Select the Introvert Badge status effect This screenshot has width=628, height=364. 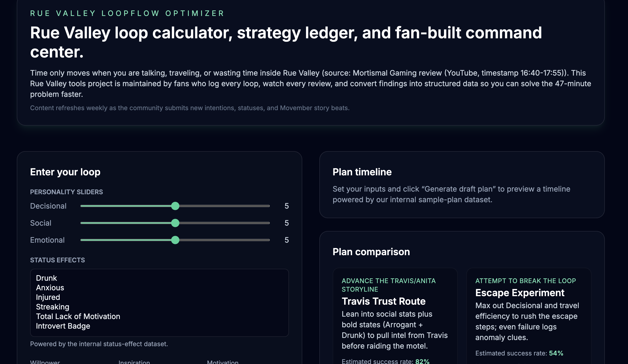[63, 326]
